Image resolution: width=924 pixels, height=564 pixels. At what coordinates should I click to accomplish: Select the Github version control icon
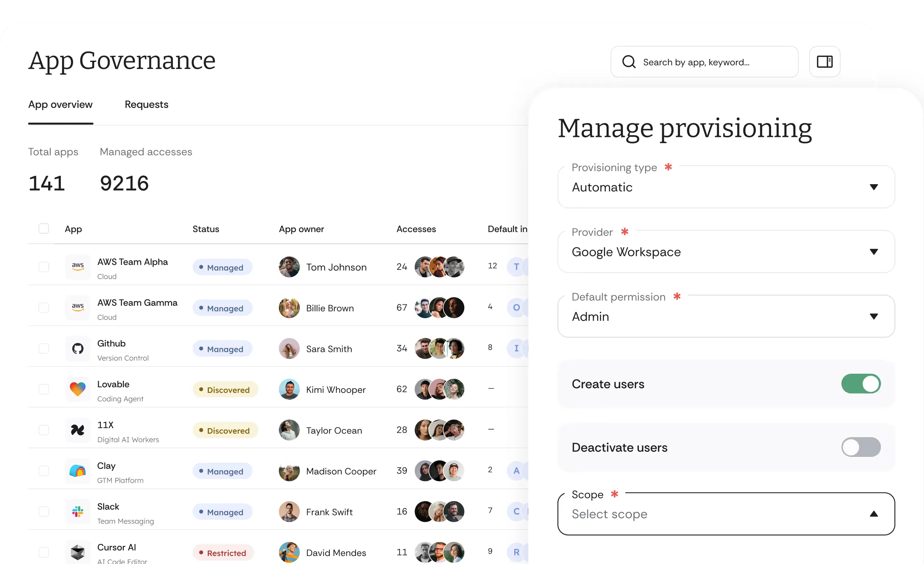pos(78,348)
